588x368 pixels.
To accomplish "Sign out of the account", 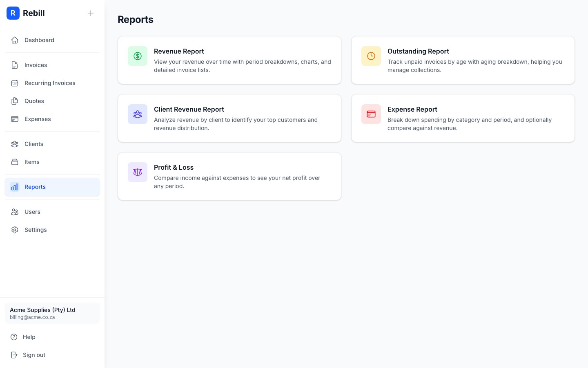I will 34,355.
